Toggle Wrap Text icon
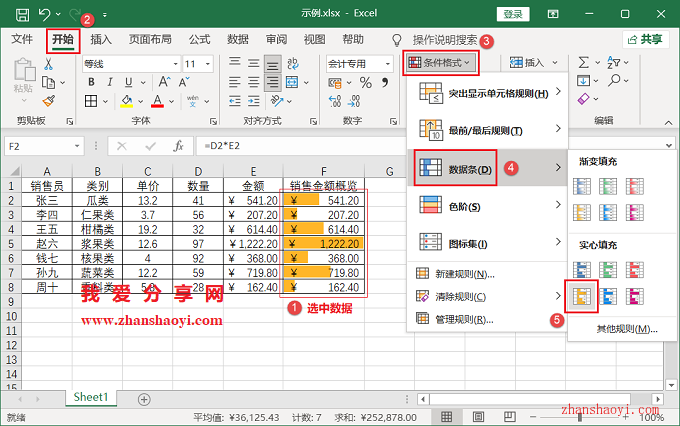 coord(293,64)
